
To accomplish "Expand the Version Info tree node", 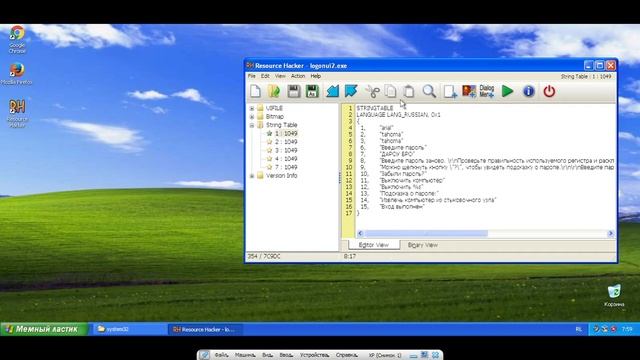I will 252,176.
